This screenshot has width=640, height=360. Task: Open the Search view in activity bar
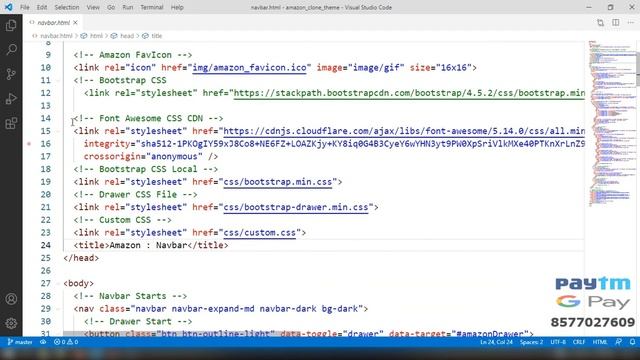pyautogui.click(x=11, y=50)
